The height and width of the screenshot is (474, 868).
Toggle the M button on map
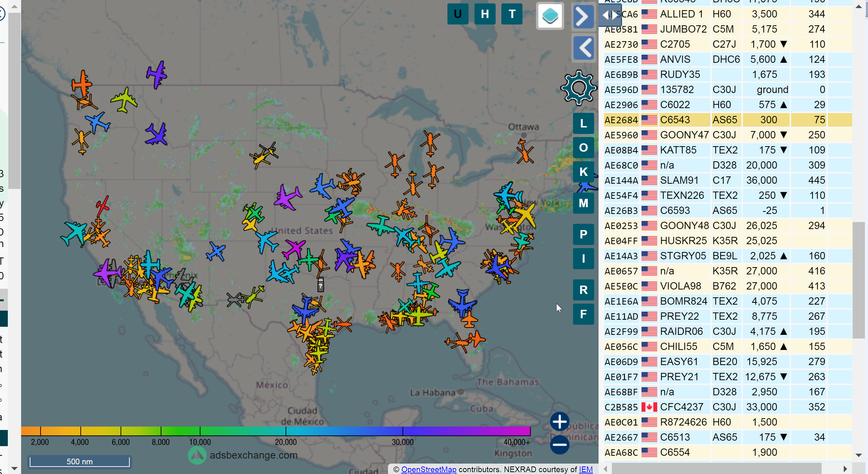click(583, 203)
